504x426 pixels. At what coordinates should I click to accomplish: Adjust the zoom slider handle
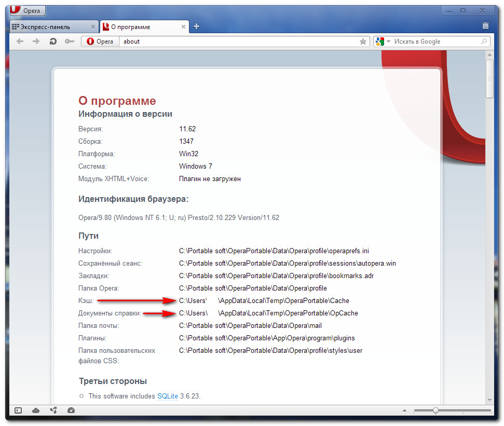click(435, 410)
